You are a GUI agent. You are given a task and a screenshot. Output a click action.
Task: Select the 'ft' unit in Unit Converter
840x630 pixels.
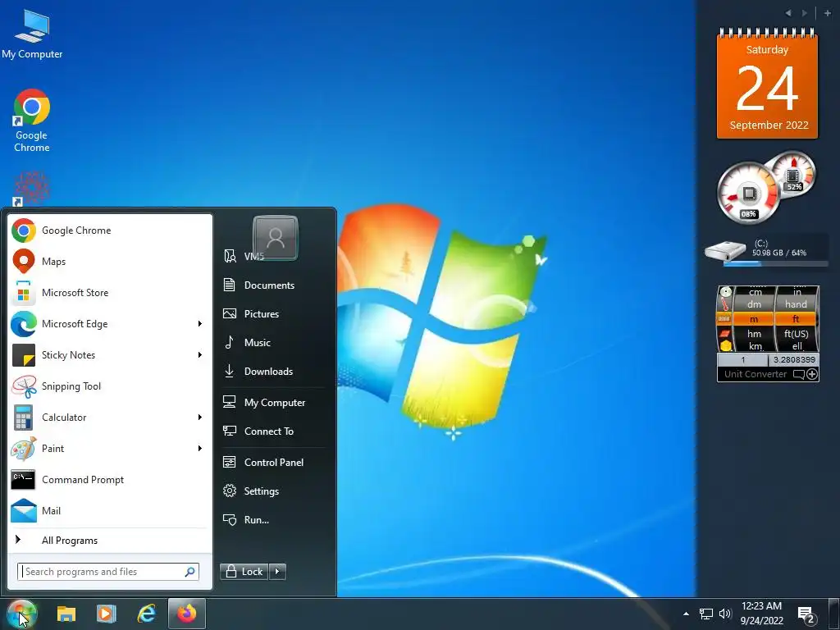pyautogui.click(x=796, y=319)
